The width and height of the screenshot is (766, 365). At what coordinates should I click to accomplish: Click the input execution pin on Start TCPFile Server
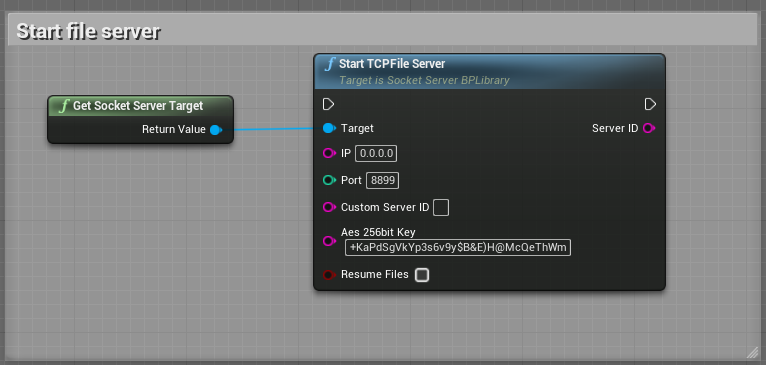[329, 104]
